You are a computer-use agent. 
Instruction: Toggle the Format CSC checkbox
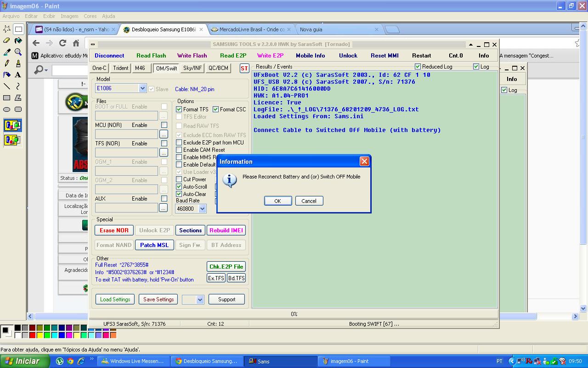point(216,109)
